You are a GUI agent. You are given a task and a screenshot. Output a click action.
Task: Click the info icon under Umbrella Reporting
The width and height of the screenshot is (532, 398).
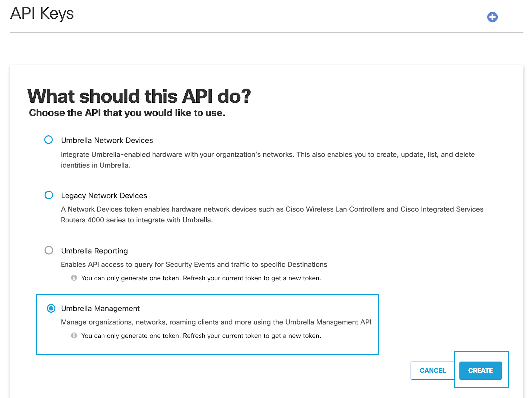(x=74, y=278)
